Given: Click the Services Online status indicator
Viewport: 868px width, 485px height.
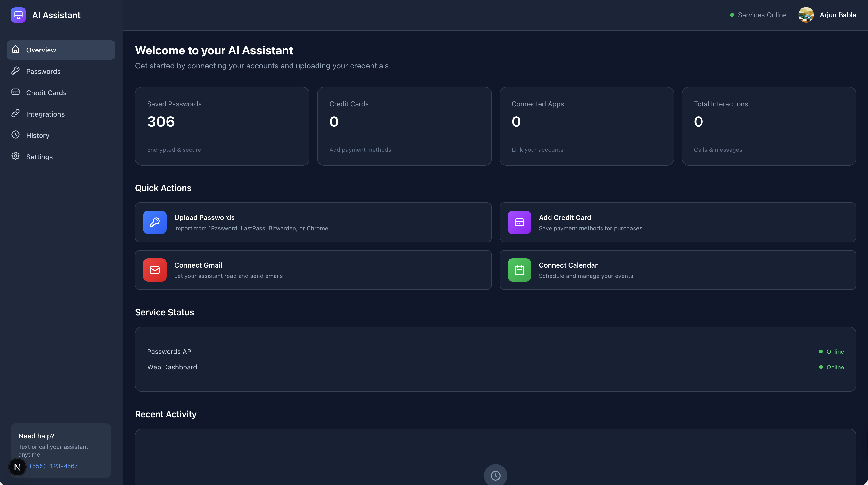Looking at the screenshot, I should coord(758,15).
